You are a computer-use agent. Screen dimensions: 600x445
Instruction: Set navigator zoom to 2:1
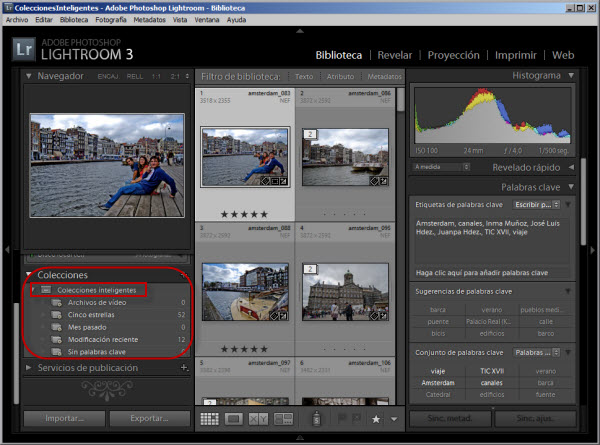175,77
